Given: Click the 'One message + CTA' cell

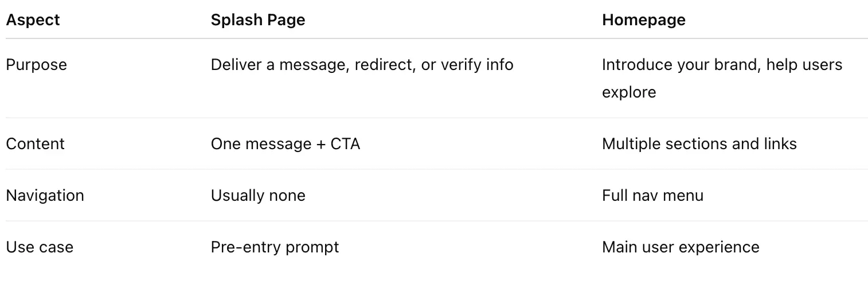Looking at the screenshot, I should pyautogui.click(x=286, y=143).
